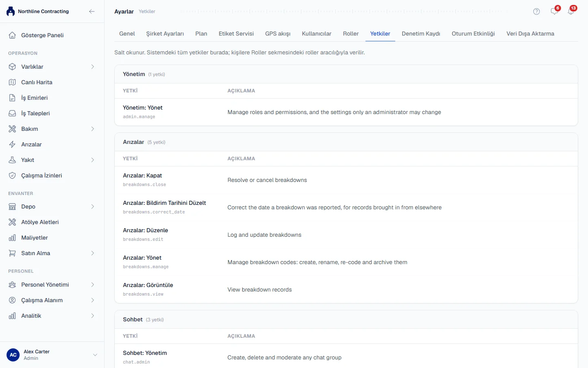Click the Canlı Harita map icon
The image size is (588, 368).
pos(12,82)
